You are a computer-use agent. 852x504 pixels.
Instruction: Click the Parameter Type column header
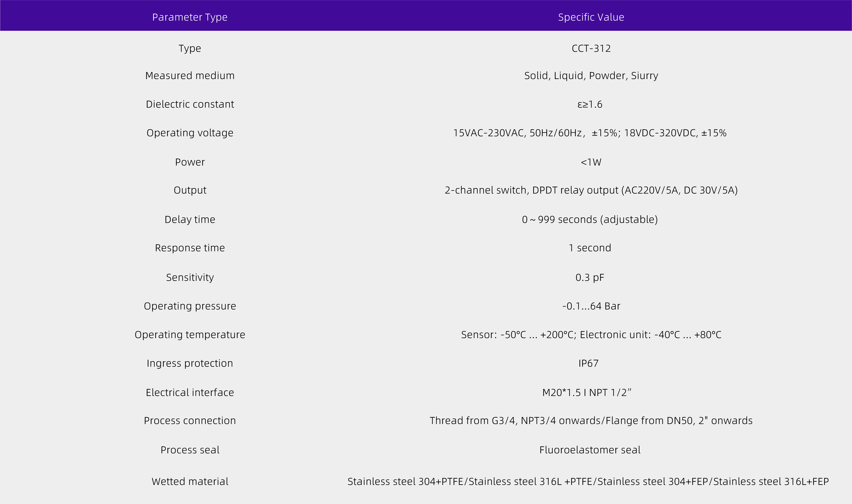coord(190,17)
